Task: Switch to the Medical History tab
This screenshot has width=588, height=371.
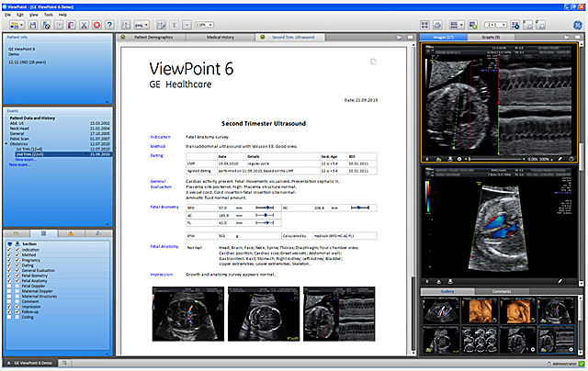Action: [220, 37]
